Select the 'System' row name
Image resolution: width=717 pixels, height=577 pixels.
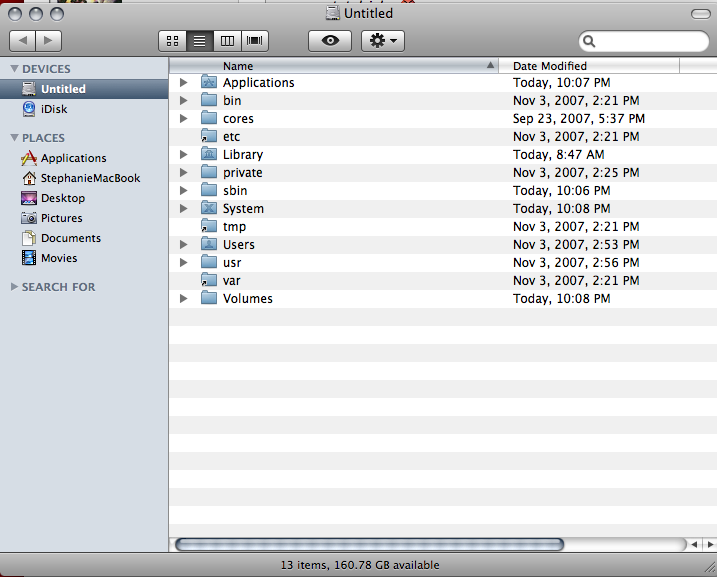[243, 209]
